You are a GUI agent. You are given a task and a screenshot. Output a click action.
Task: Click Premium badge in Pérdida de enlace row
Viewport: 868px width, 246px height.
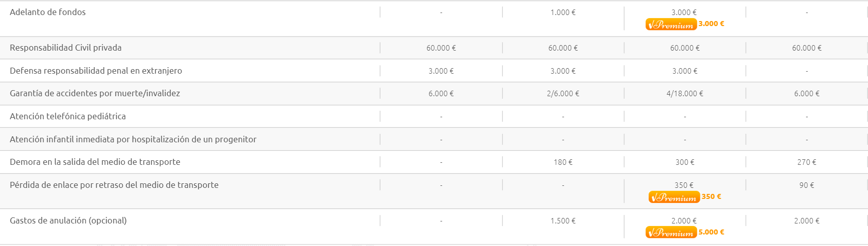674,197
